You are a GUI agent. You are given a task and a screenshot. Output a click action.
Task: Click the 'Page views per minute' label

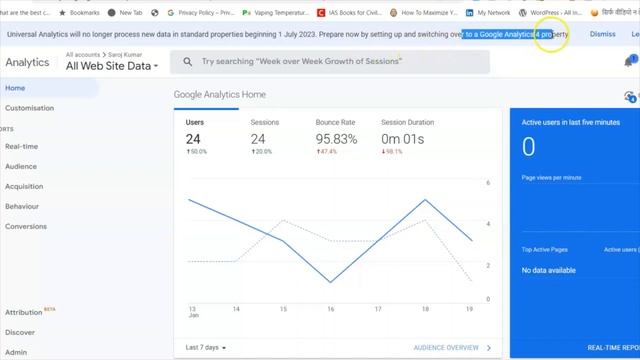click(x=551, y=178)
